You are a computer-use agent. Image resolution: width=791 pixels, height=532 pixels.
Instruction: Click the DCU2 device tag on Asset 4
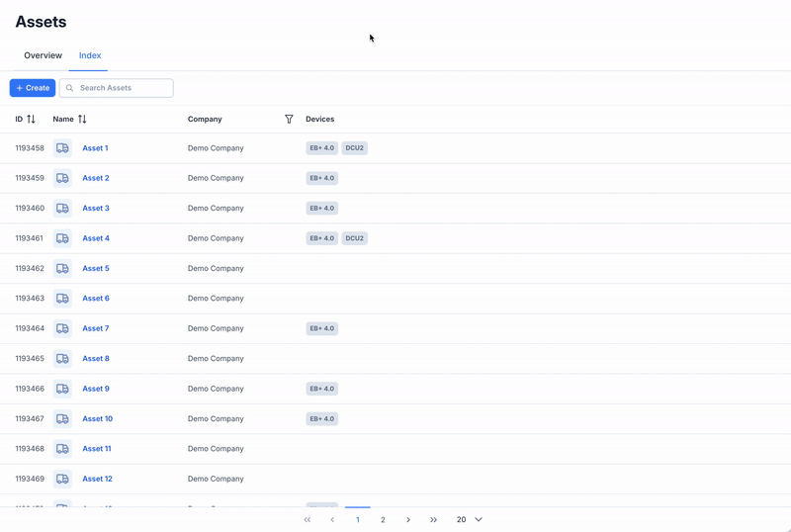coord(354,238)
